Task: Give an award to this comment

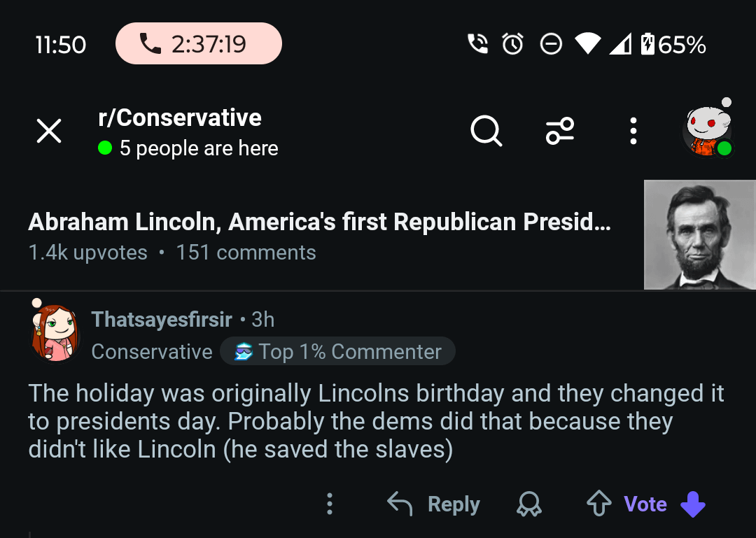Action: [x=529, y=504]
